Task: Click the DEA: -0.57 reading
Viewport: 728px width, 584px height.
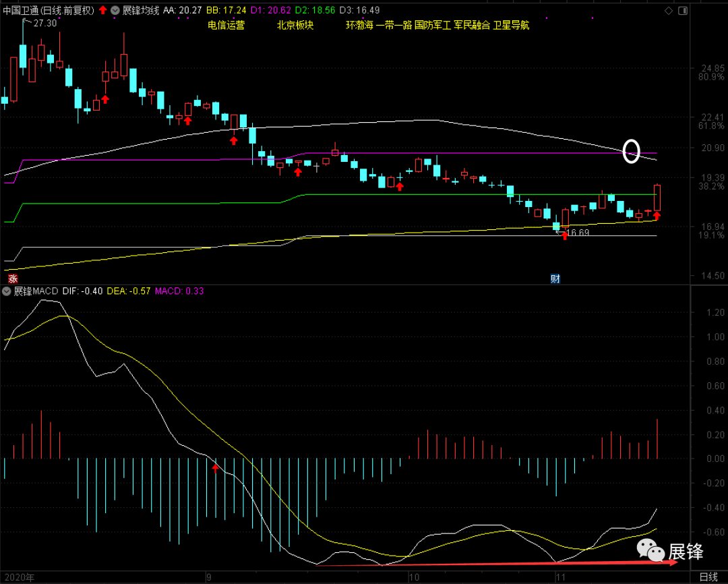Action: 129,291
